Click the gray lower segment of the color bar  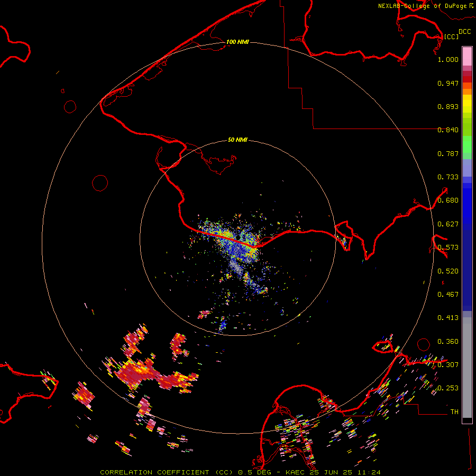pyautogui.click(x=467, y=368)
